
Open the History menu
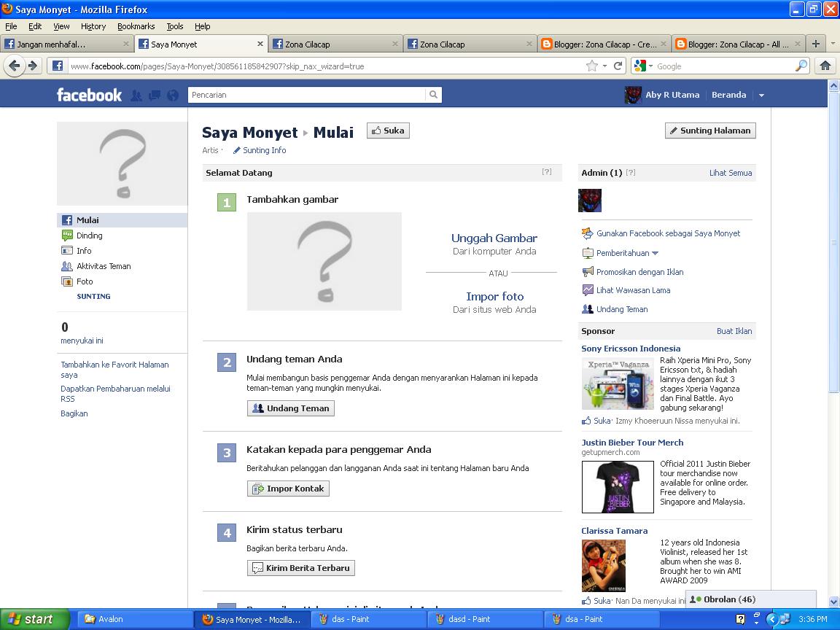click(x=93, y=26)
